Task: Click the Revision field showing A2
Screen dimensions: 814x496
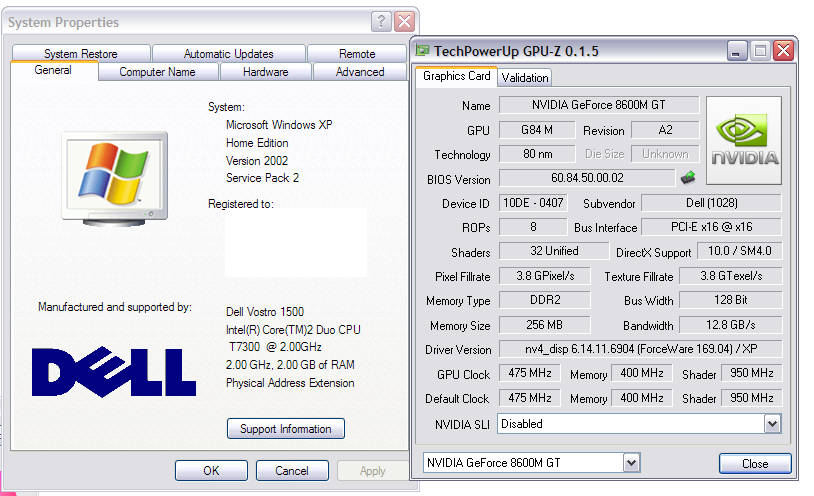Action: [x=665, y=130]
